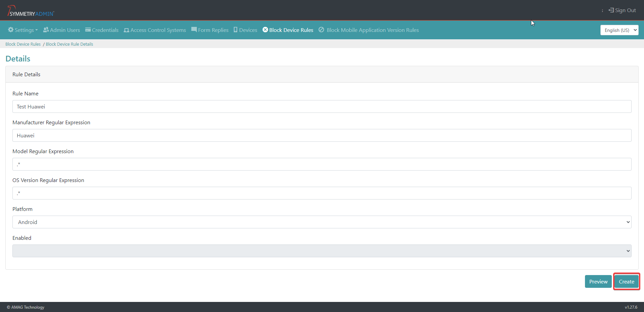
Task: Navigate to Access Control Systems
Action: pyautogui.click(x=155, y=30)
